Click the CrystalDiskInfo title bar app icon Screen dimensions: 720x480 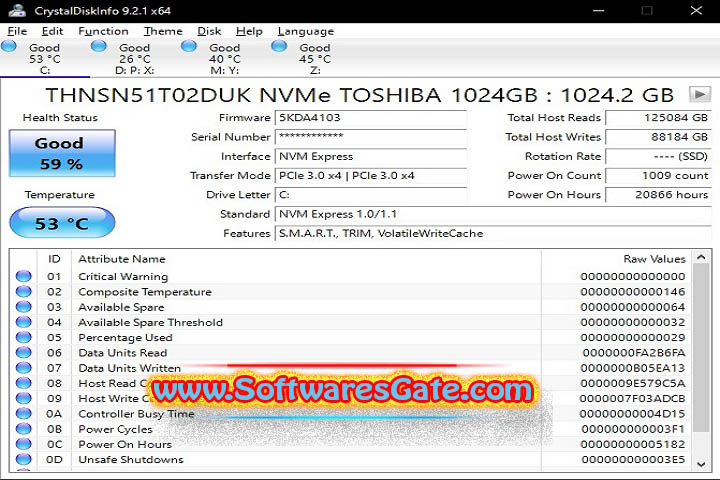[17, 10]
